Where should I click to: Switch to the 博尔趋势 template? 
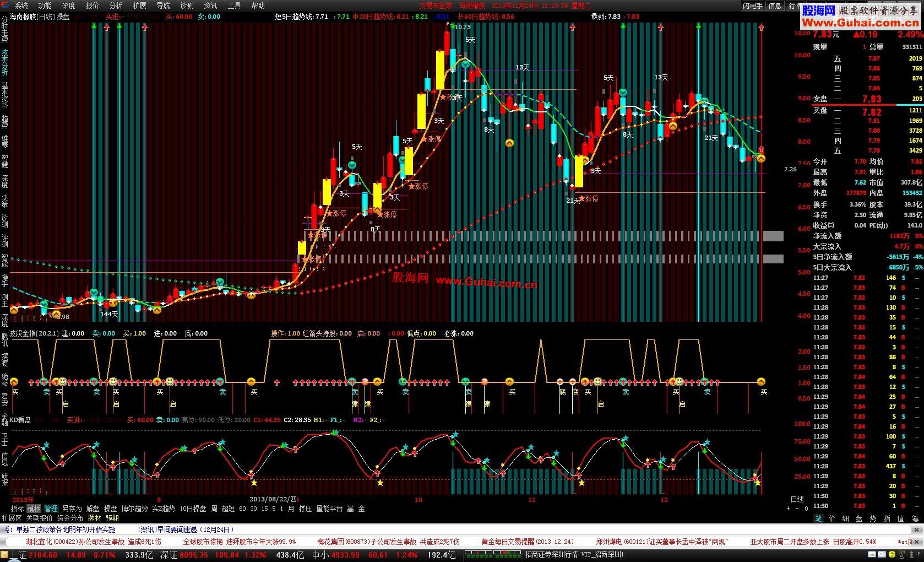pos(135,509)
